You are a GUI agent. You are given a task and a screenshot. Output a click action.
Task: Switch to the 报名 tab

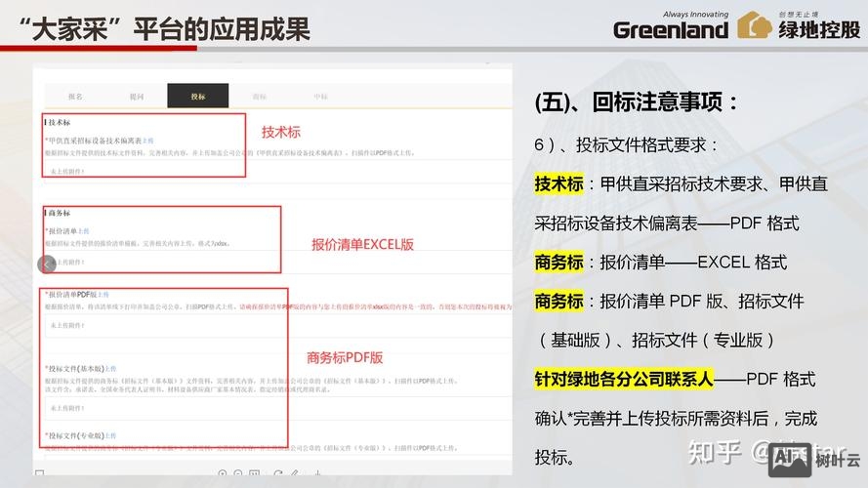click(x=75, y=97)
